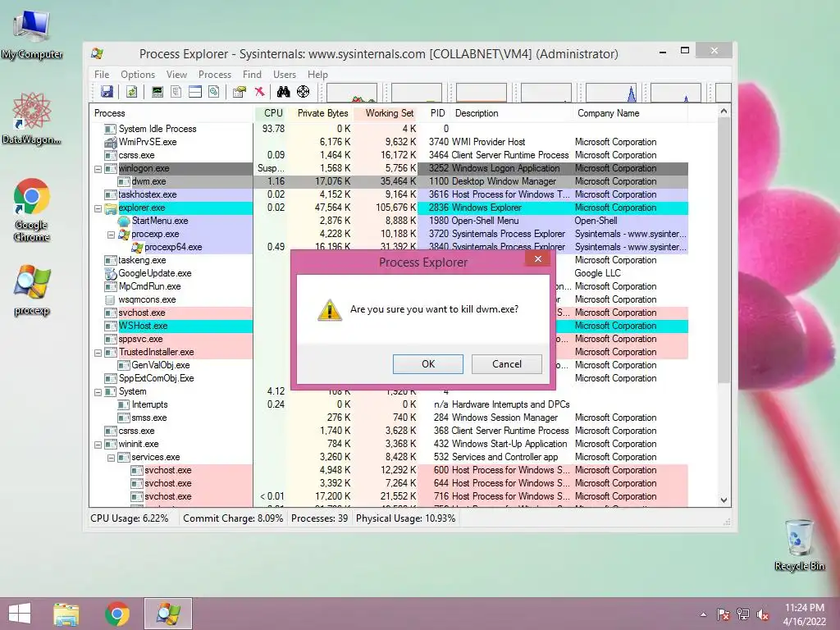Open the Help menu
The height and width of the screenshot is (630, 840).
(317, 75)
